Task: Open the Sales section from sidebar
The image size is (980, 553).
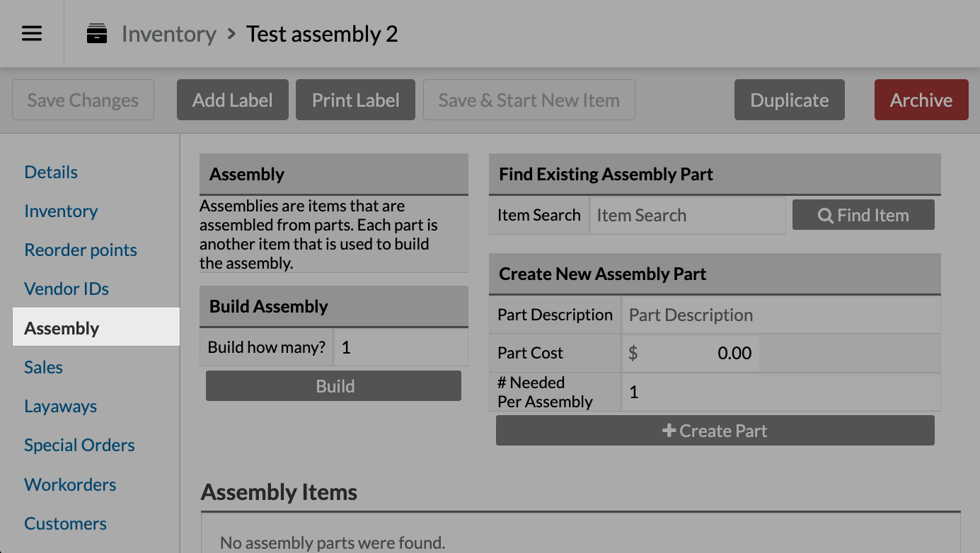Action: pyautogui.click(x=43, y=367)
